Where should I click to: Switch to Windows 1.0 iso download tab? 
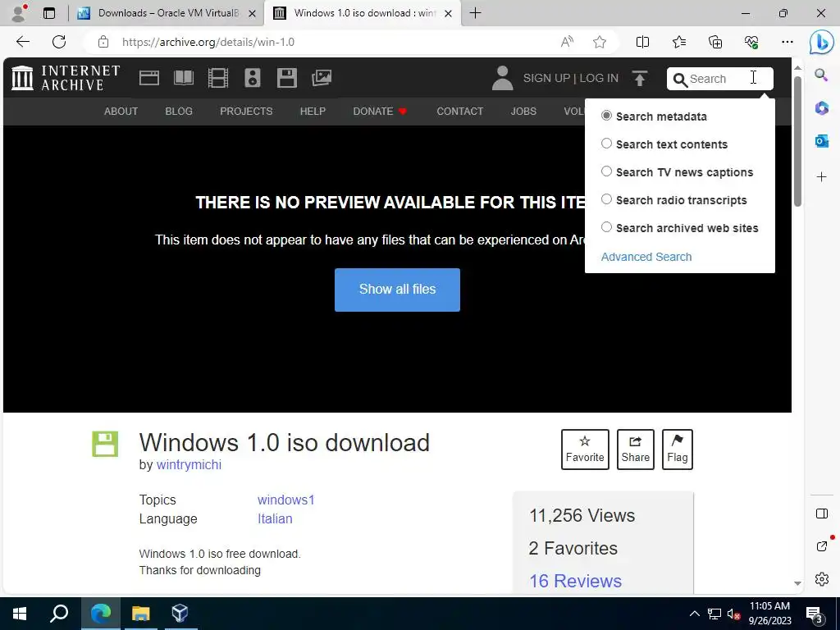(364, 13)
